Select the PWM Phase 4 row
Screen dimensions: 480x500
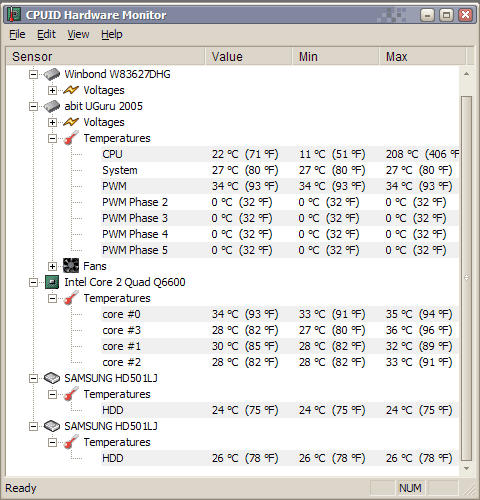(x=280, y=234)
